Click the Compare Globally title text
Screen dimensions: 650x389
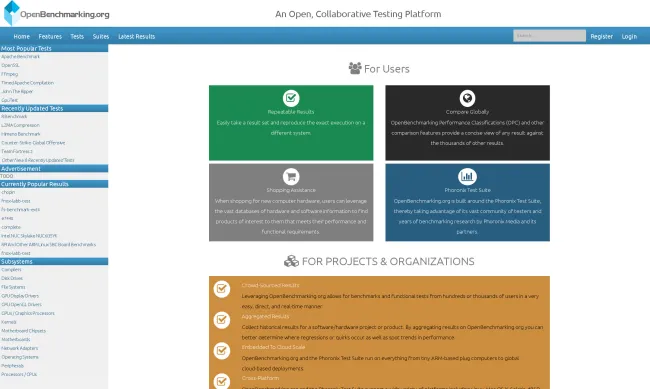(467, 112)
